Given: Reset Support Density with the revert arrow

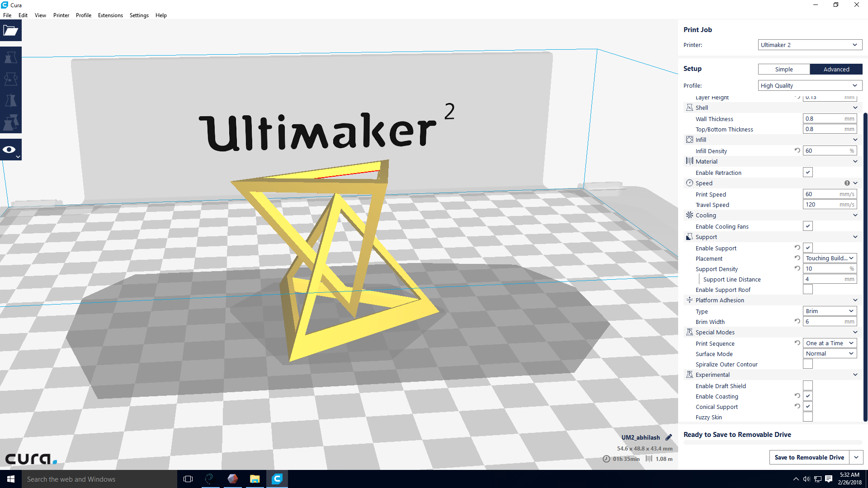Looking at the screenshot, I should pyautogui.click(x=797, y=268).
